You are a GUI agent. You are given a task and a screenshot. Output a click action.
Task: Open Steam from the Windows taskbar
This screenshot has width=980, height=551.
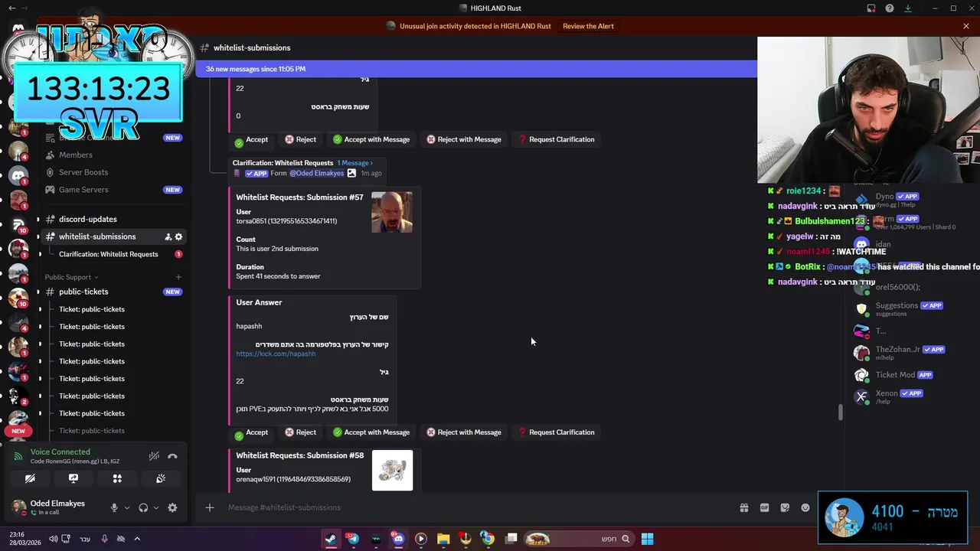click(x=331, y=539)
